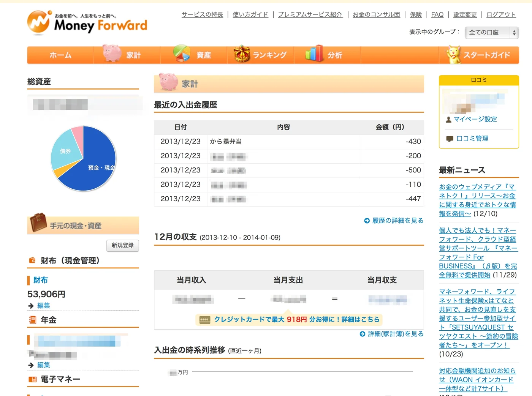Click the arrow icon beside 詳細(家計簿)を見る
The height and width of the screenshot is (396, 532).
pos(363,334)
